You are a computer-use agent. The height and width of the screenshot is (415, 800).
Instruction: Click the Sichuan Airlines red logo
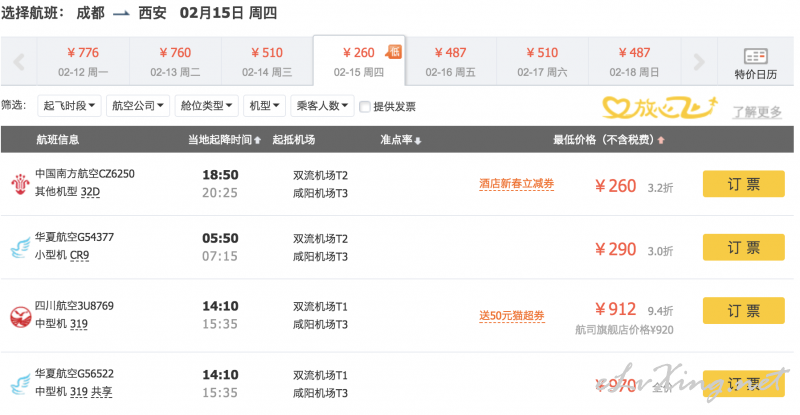18,316
